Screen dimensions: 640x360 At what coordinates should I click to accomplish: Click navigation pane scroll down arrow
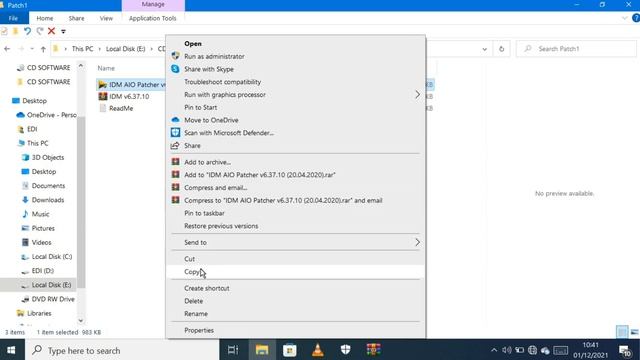81,321
